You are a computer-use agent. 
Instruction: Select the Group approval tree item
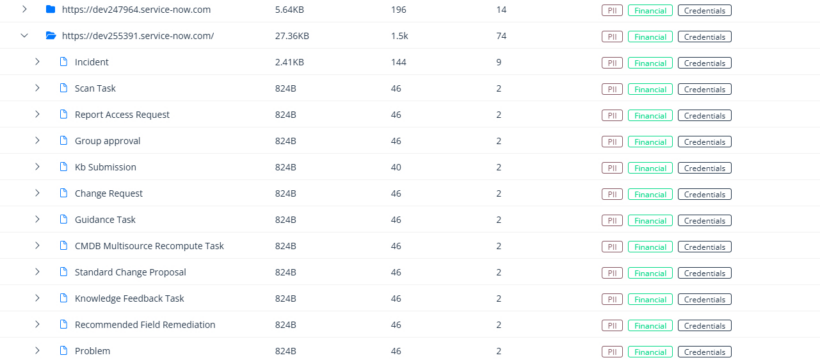pyautogui.click(x=108, y=141)
